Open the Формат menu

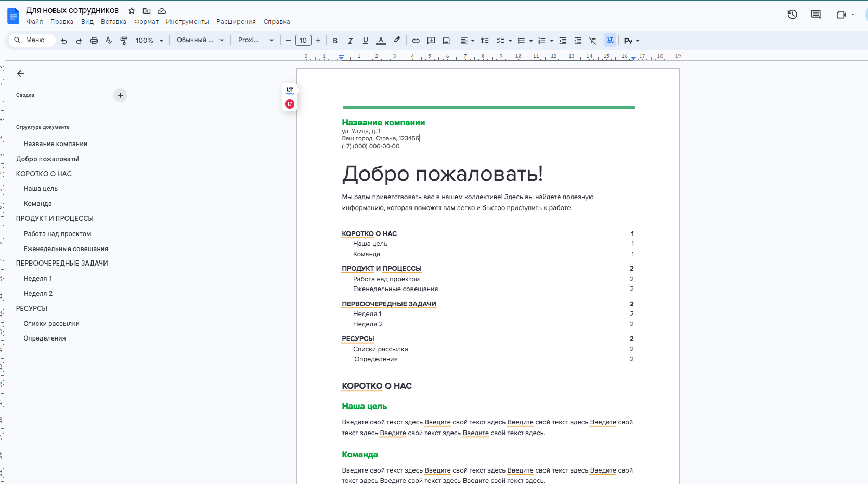(x=147, y=22)
